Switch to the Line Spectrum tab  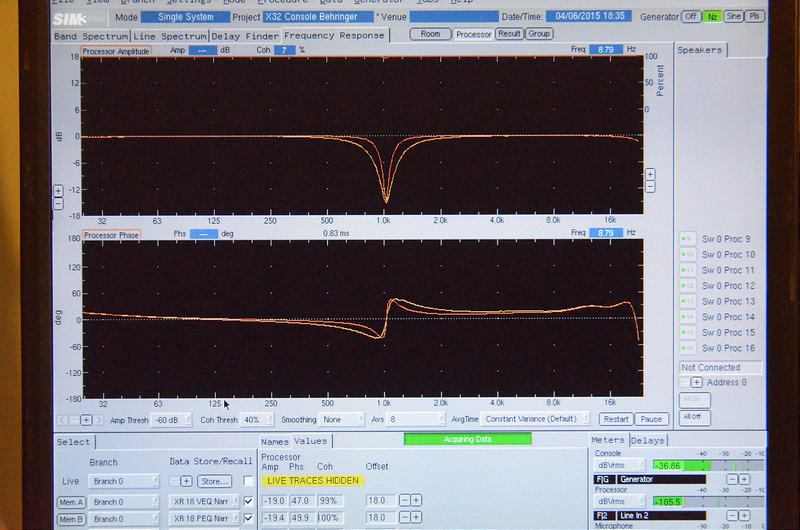(170, 36)
